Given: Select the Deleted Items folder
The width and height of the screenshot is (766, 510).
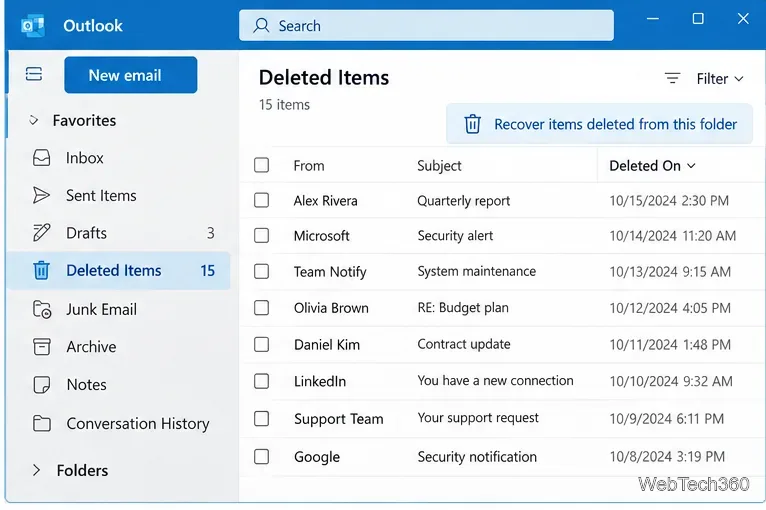Looking at the screenshot, I should pos(118,271).
